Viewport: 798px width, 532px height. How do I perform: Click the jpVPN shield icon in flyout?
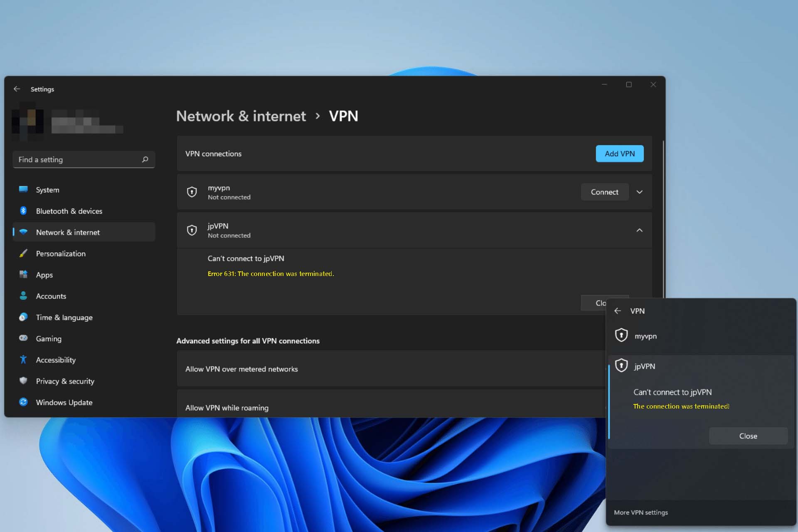click(x=621, y=366)
